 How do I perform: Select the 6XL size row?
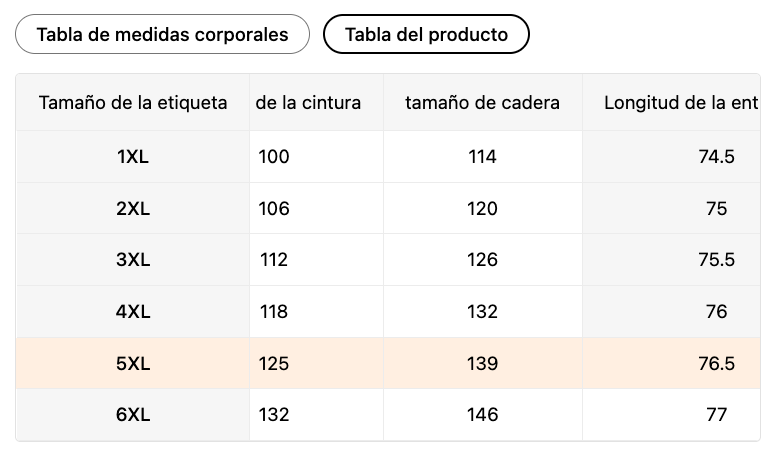tap(133, 415)
